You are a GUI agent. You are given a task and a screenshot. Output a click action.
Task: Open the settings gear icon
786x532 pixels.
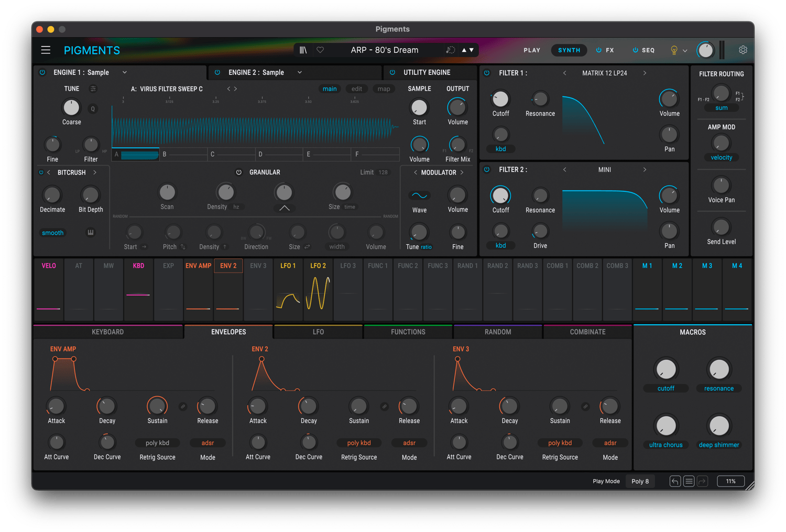pos(743,50)
